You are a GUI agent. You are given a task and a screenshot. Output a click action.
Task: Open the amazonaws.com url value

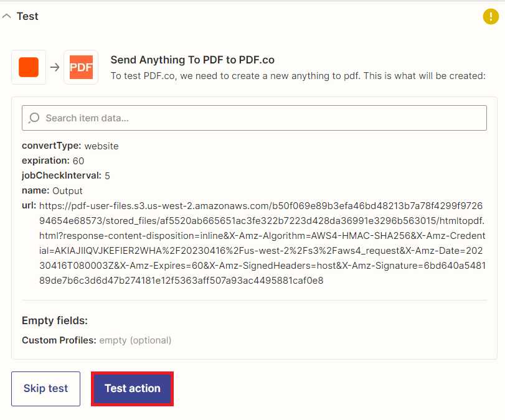(x=262, y=243)
